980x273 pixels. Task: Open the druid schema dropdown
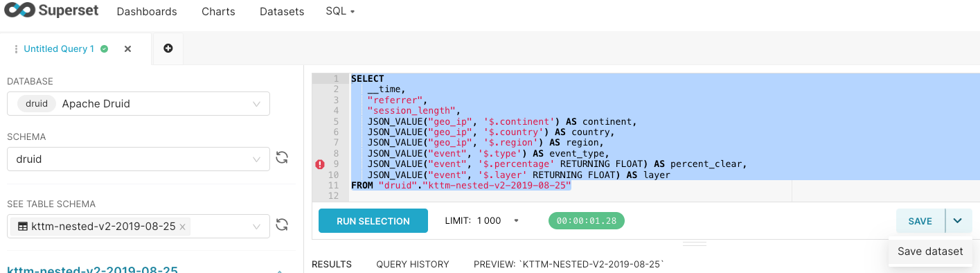(x=139, y=159)
